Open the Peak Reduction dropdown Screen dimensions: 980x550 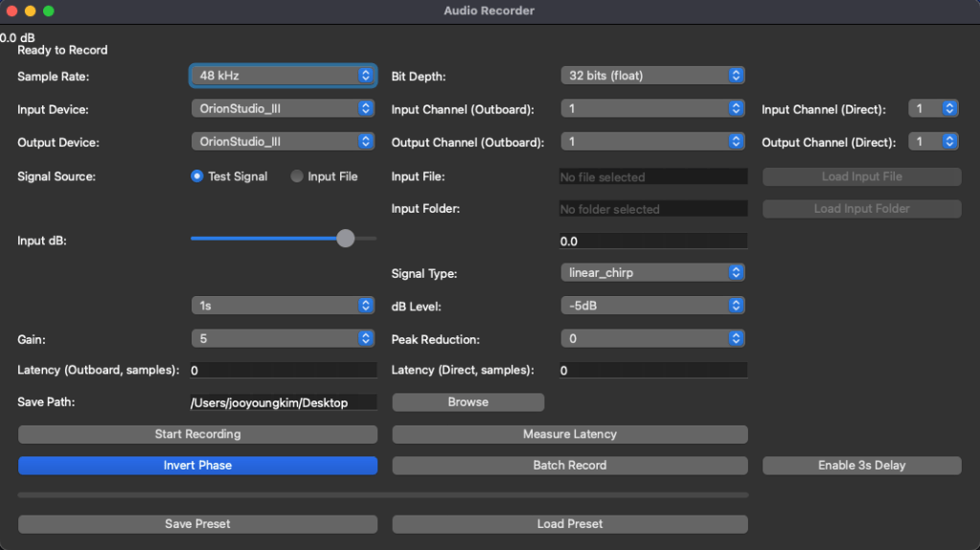click(x=651, y=338)
